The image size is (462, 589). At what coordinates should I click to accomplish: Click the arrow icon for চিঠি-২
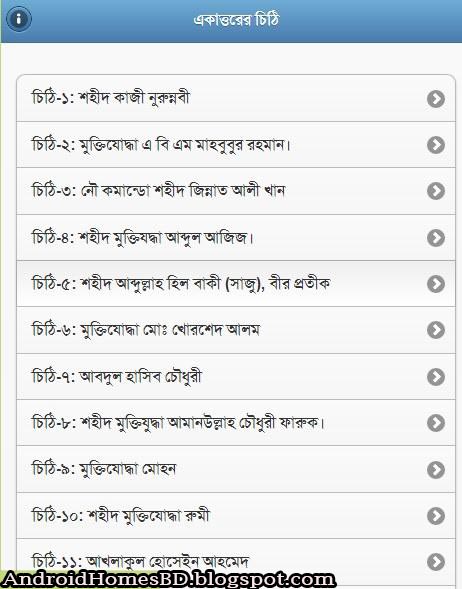pyautogui.click(x=436, y=145)
